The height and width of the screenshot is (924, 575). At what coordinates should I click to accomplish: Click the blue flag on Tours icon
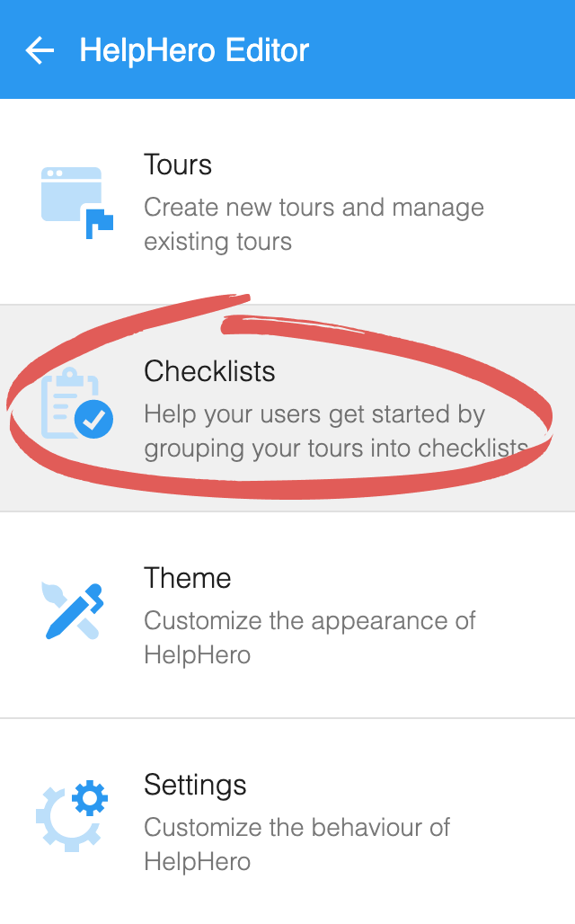coord(99,223)
